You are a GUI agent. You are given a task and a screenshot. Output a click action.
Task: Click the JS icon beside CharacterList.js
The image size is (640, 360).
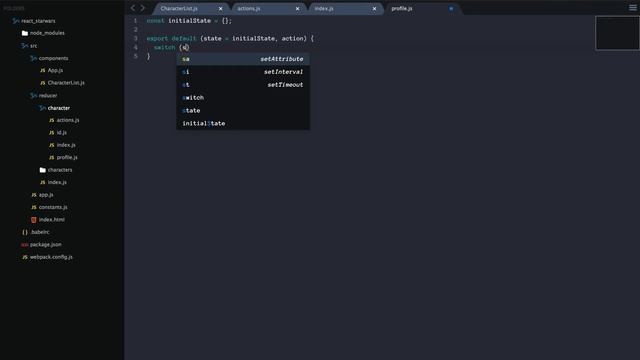tap(42, 83)
